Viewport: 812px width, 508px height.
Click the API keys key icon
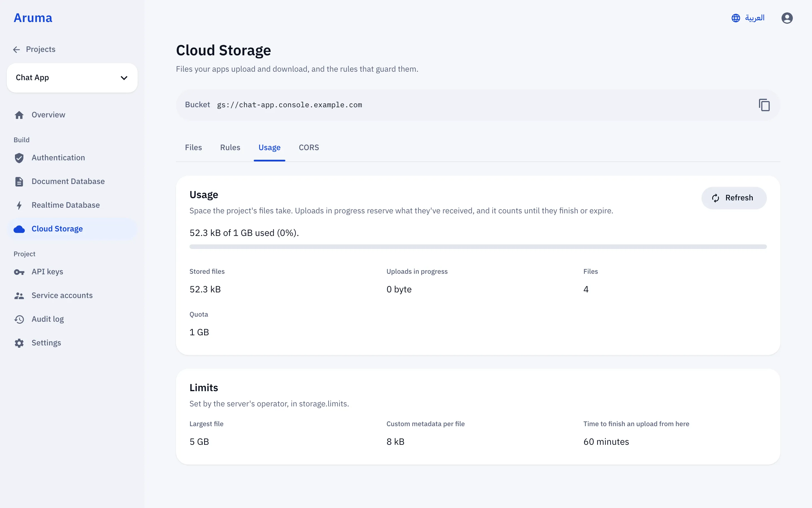point(19,272)
